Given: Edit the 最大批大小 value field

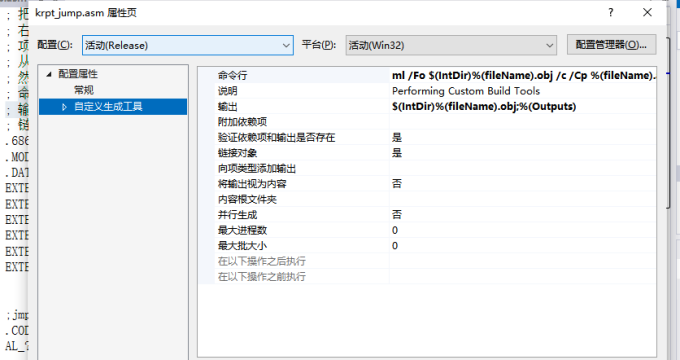Looking at the screenshot, I should (523, 246).
